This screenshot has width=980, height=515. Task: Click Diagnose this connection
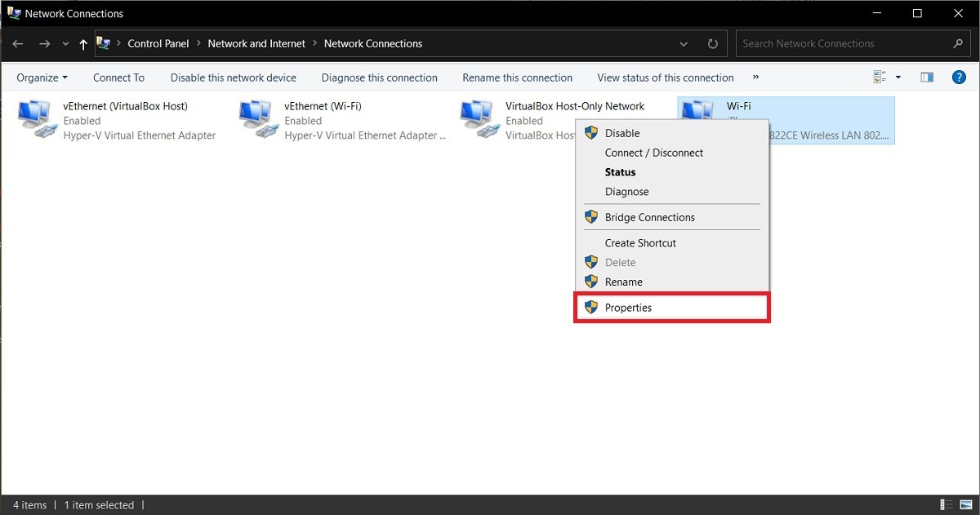[380, 78]
